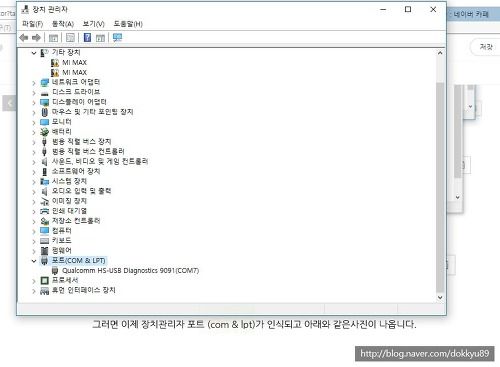Image resolution: width=500 pixels, height=367 pixels.
Task: Expand the 디스플레이 어댑터 category
Action: tap(34, 103)
